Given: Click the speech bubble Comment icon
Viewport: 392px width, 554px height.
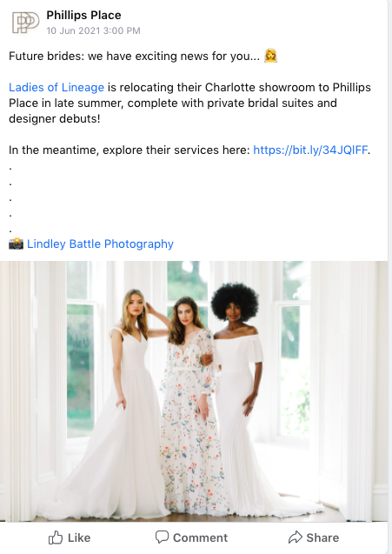Looking at the screenshot, I should 162,537.
